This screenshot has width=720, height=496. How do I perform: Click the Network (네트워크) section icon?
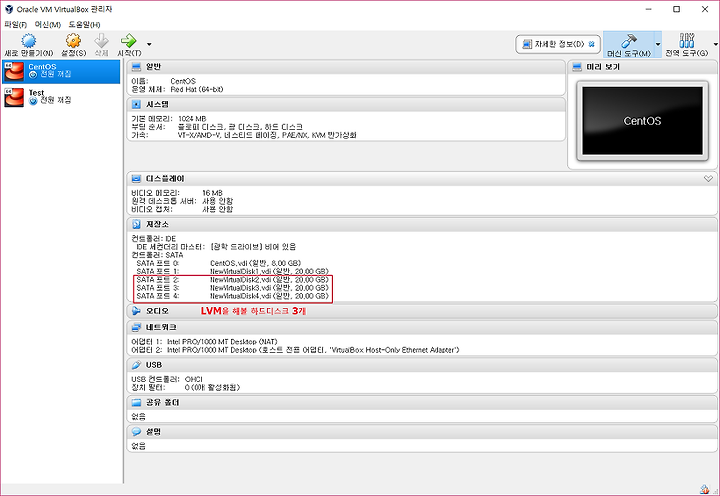click(136, 327)
